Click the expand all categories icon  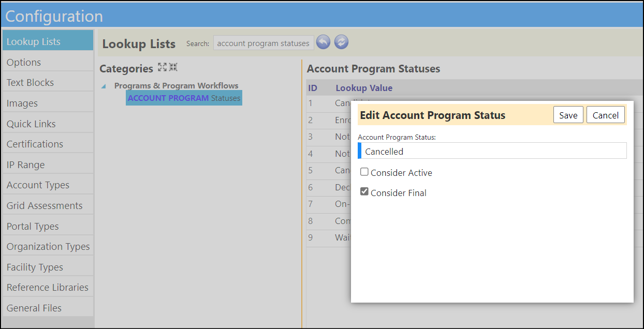pyautogui.click(x=162, y=67)
